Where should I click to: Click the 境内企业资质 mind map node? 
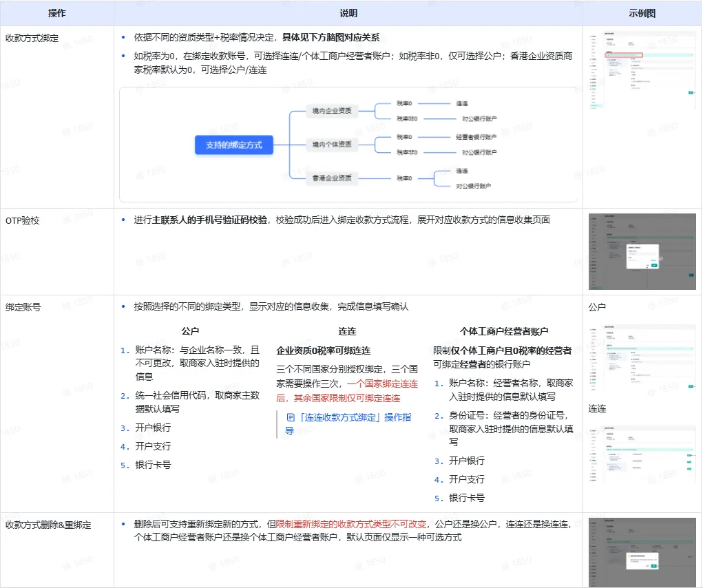332,111
